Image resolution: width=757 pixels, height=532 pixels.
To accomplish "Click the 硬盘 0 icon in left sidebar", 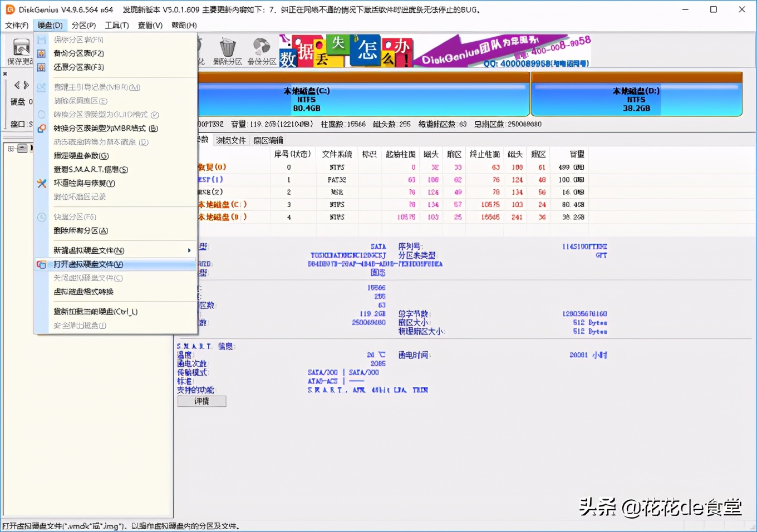I will pos(18,101).
